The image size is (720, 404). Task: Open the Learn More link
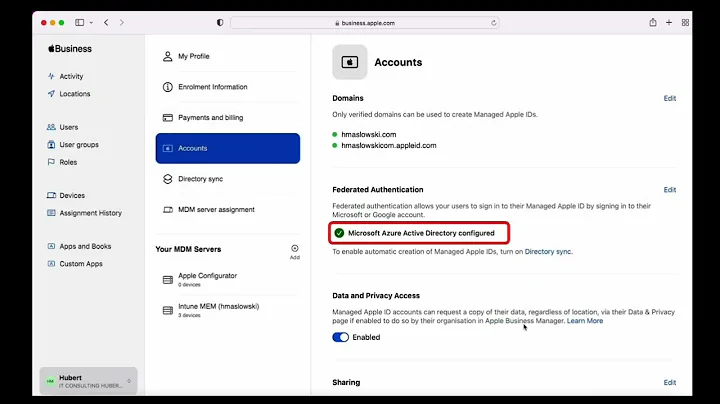pos(585,321)
